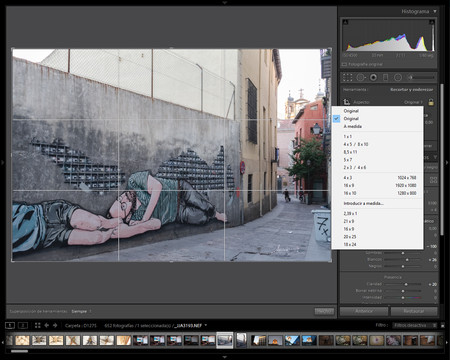Select 16 x 10 (1280 x 800) ratio

pyautogui.click(x=378, y=193)
